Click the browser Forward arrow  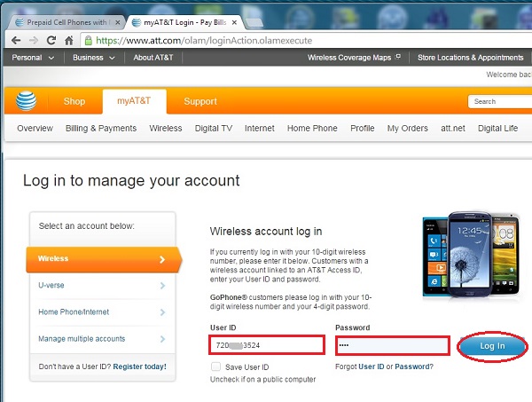[34, 41]
